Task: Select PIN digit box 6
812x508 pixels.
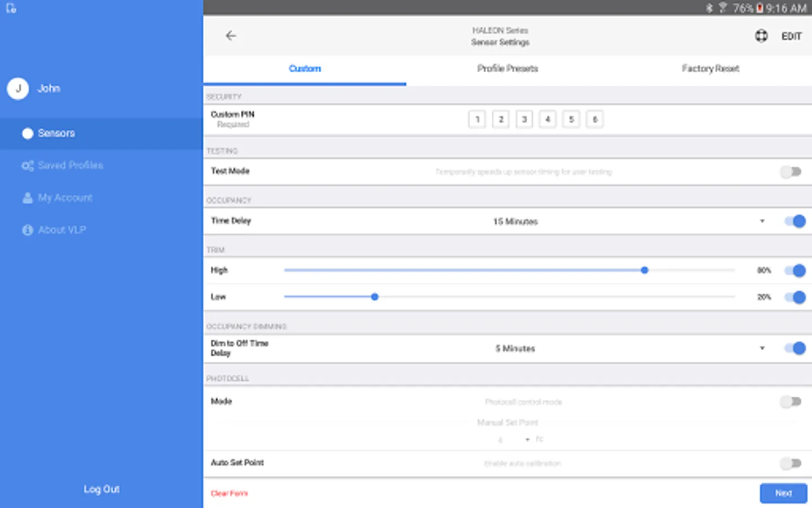Action: tap(595, 119)
